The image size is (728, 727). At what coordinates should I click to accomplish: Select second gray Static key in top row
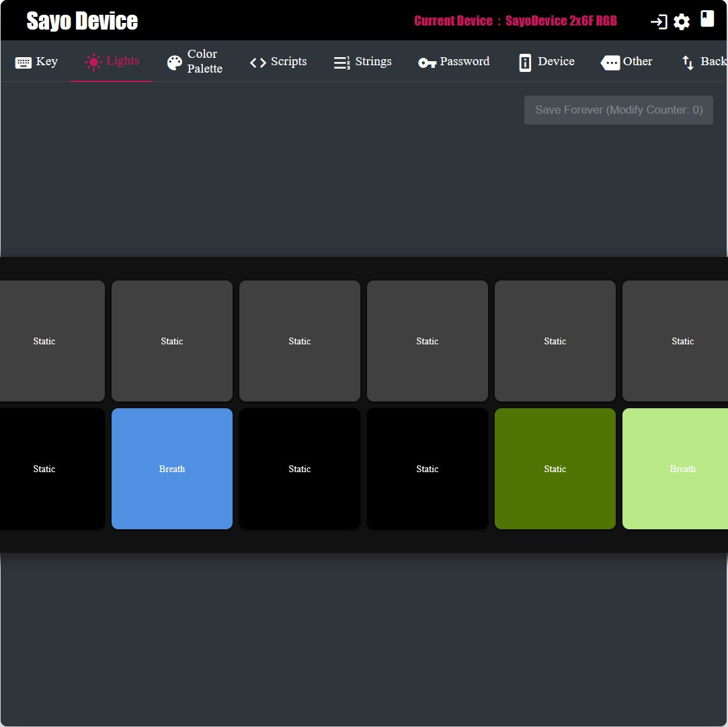tap(172, 341)
